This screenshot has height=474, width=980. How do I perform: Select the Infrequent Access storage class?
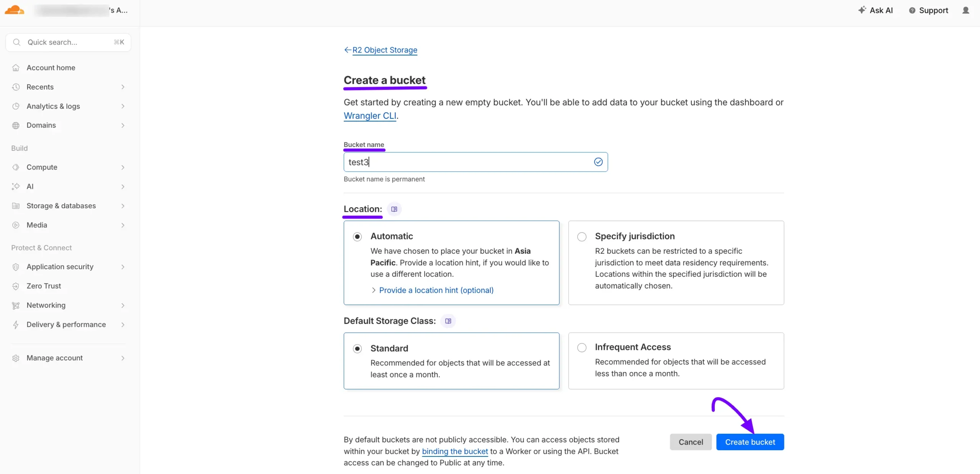(581, 348)
